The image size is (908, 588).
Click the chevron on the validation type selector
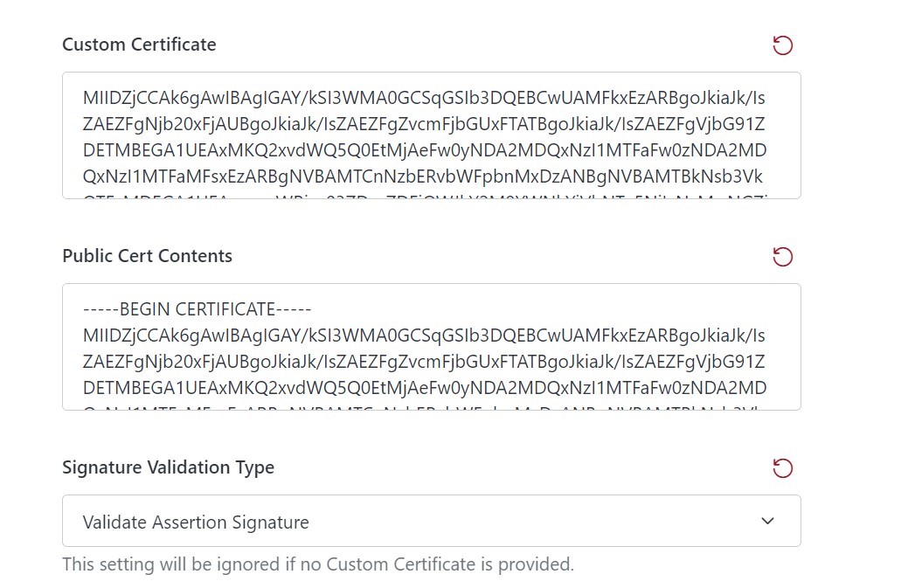766,520
